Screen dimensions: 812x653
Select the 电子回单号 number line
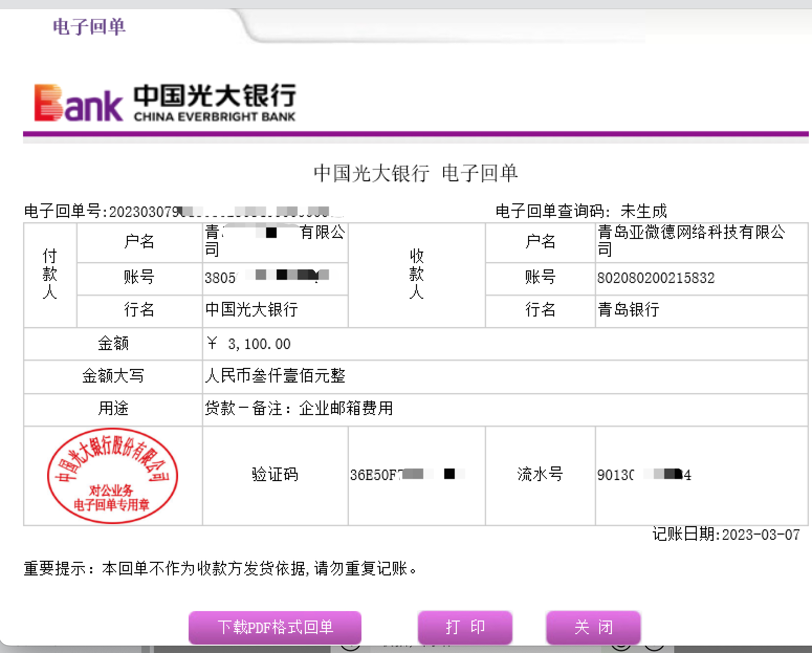pos(184,211)
